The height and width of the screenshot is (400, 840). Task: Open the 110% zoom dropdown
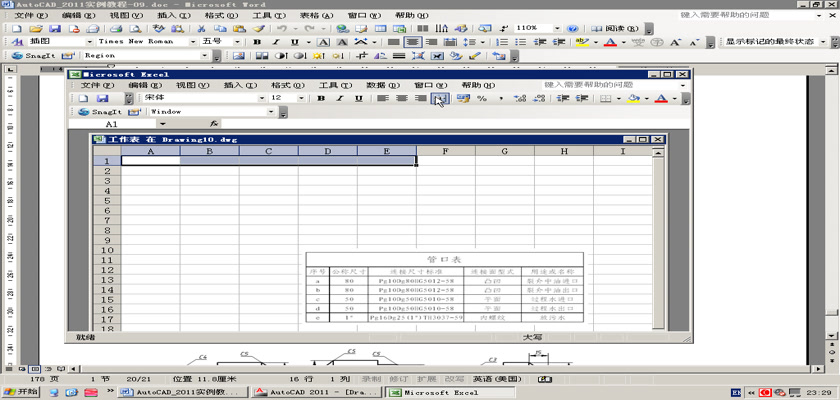pos(557,28)
